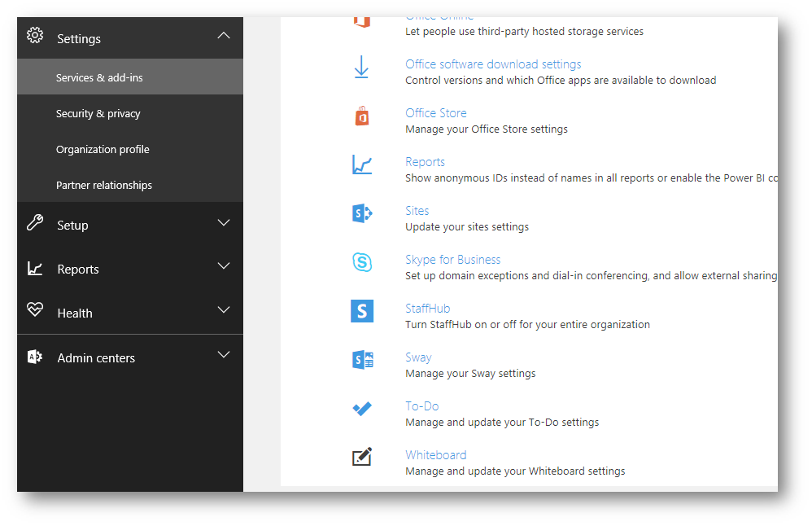The width and height of the screenshot is (812, 526).
Task: Click the Office software download arrow icon
Action: [x=361, y=68]
